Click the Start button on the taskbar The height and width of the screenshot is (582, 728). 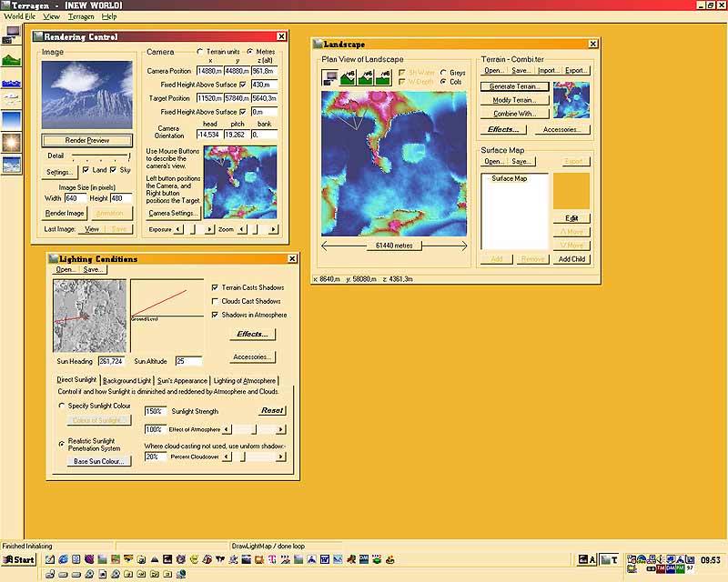click(19, 559)
